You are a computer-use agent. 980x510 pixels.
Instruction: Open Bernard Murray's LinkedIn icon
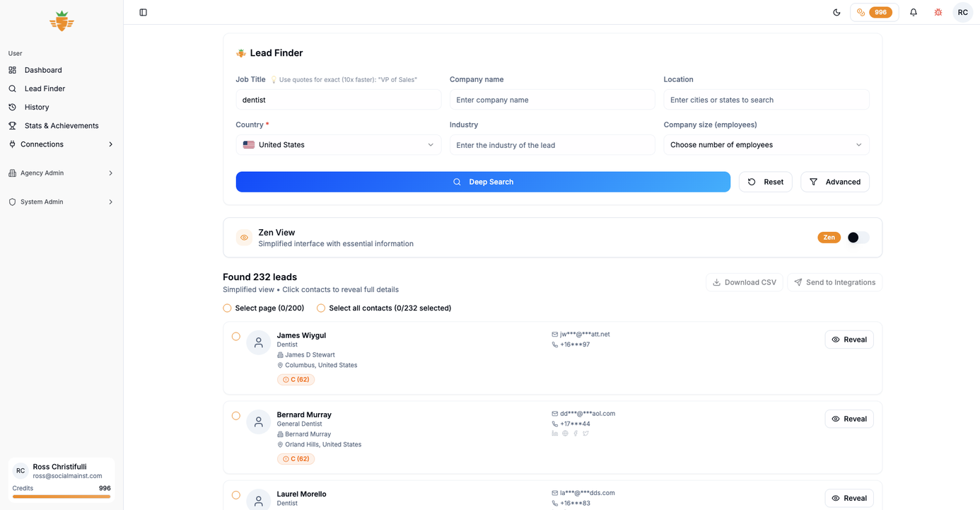554,433
